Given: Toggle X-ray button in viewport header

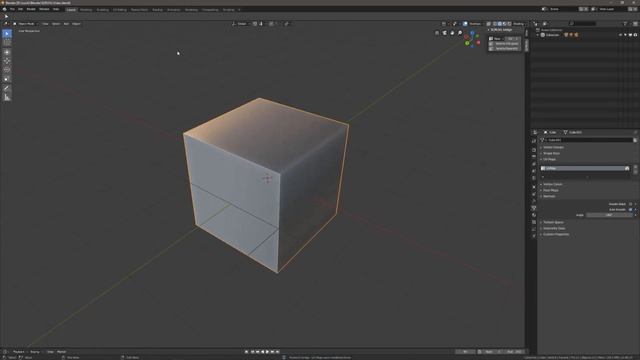Looking at the screenshot, I should [x=488, y=24].
